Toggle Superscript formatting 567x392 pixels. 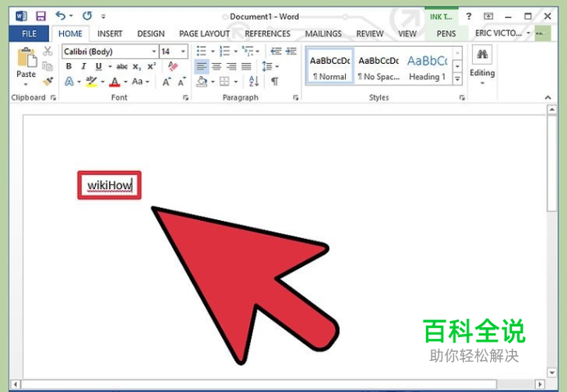pos(152,66)
